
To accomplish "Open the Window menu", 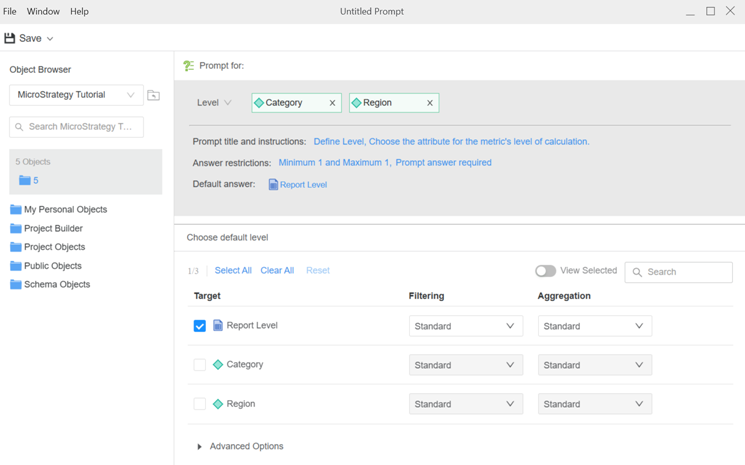I will (x=43, y=11).
